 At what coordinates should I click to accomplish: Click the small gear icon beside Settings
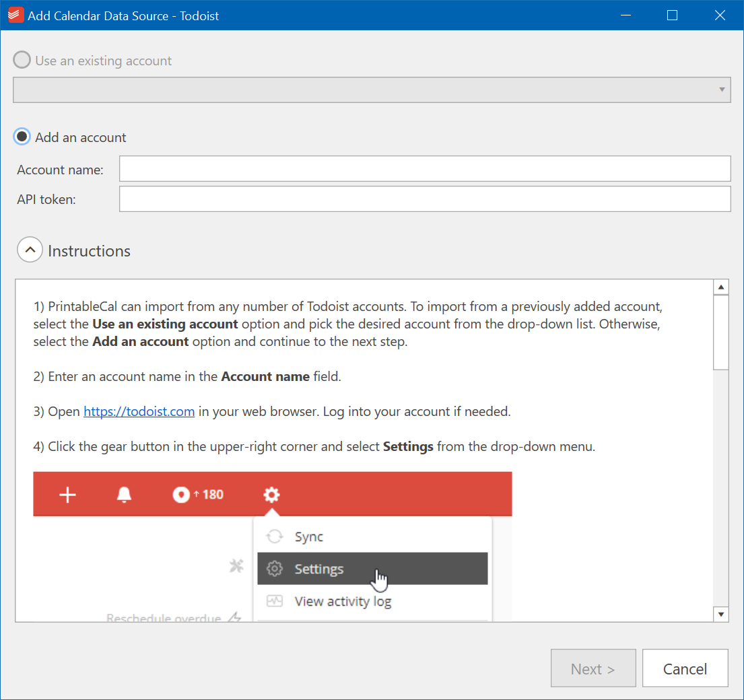[x=274, y=568]
